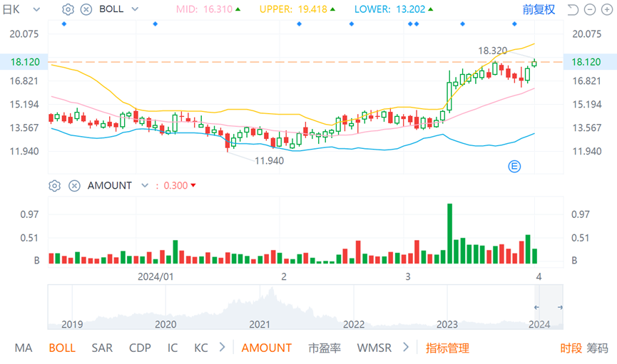
Task: Open AMOUNT indicator settings gear
Action: (x=55, y=185)
